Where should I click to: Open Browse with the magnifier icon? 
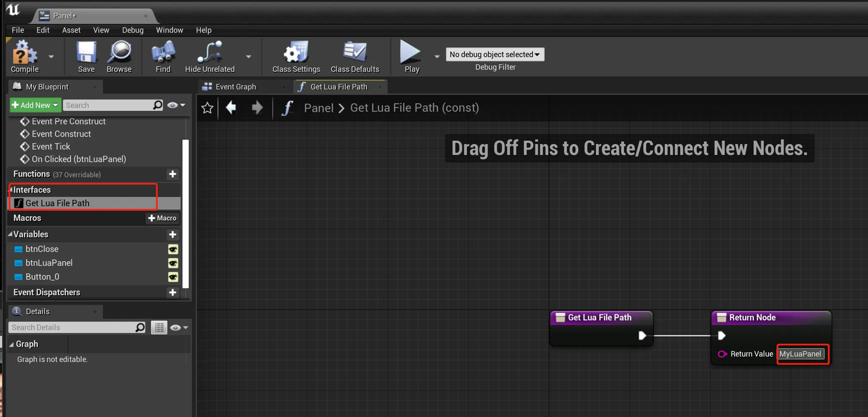(x=119, y=52)
